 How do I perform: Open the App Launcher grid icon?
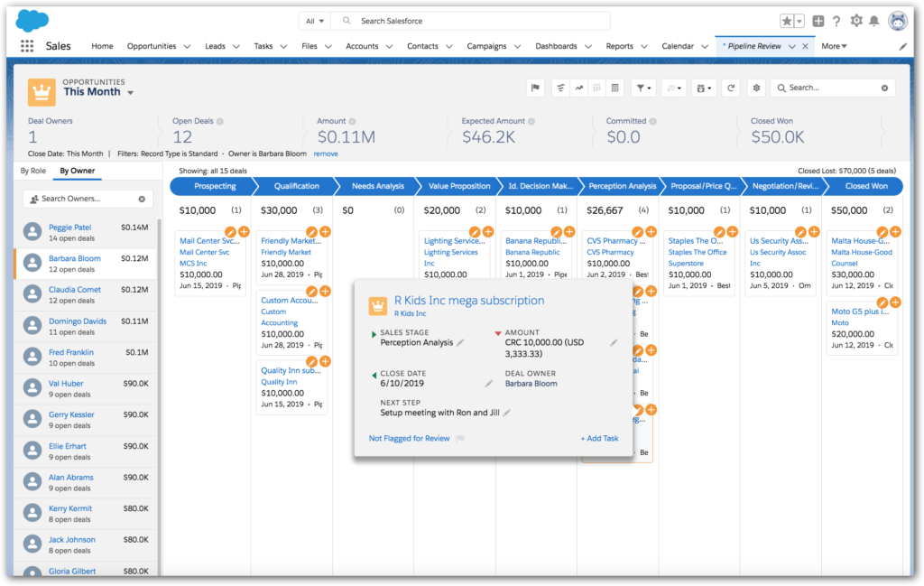[x=27, y=46]
